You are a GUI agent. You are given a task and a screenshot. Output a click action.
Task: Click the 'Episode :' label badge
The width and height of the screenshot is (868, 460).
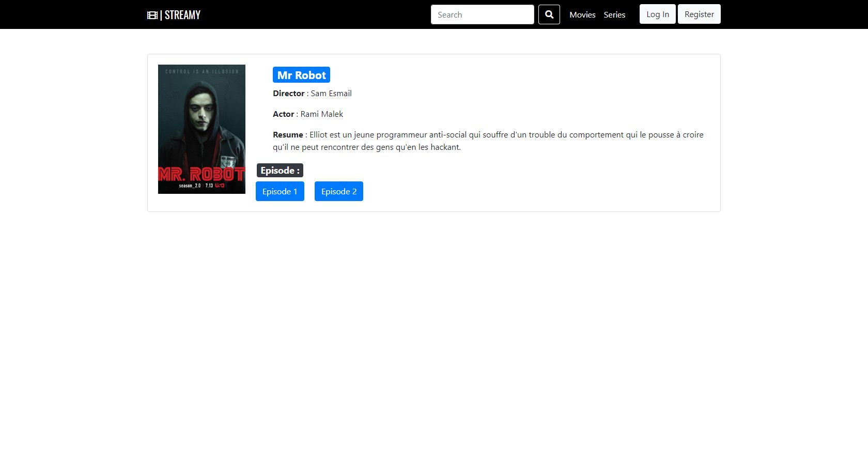tap(280, 171)
